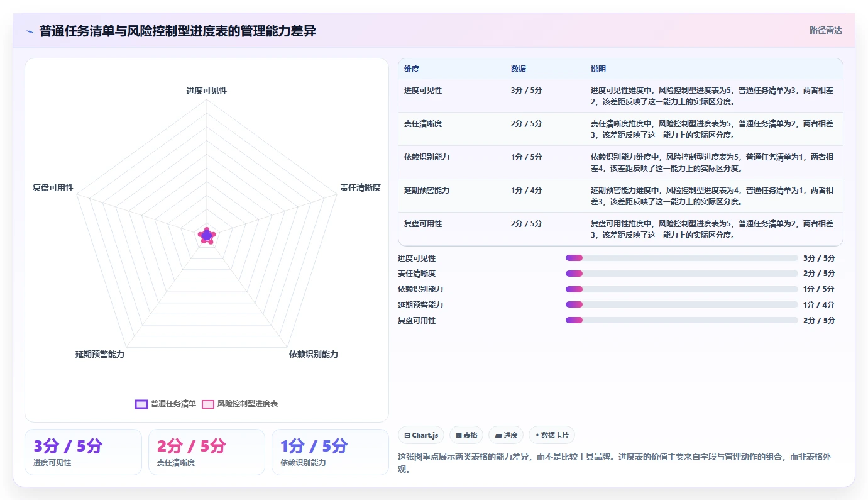Click the 3分 / 5分 label beside the 进度可见性 bar
Viewport: 868px width, 500px height.
(819, 258)
